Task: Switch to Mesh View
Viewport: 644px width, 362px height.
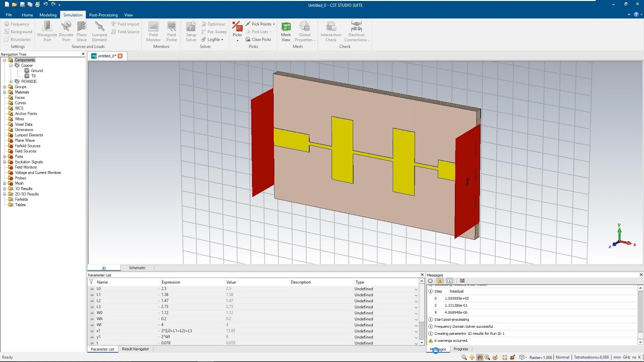Action: tap(286, 31)
